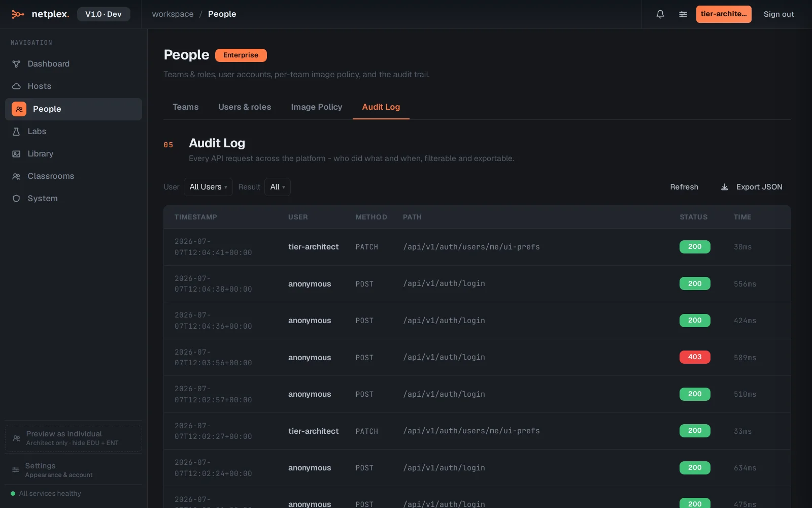Switch to the Image Policy tab
812x508 pixels.
(317, 107)
